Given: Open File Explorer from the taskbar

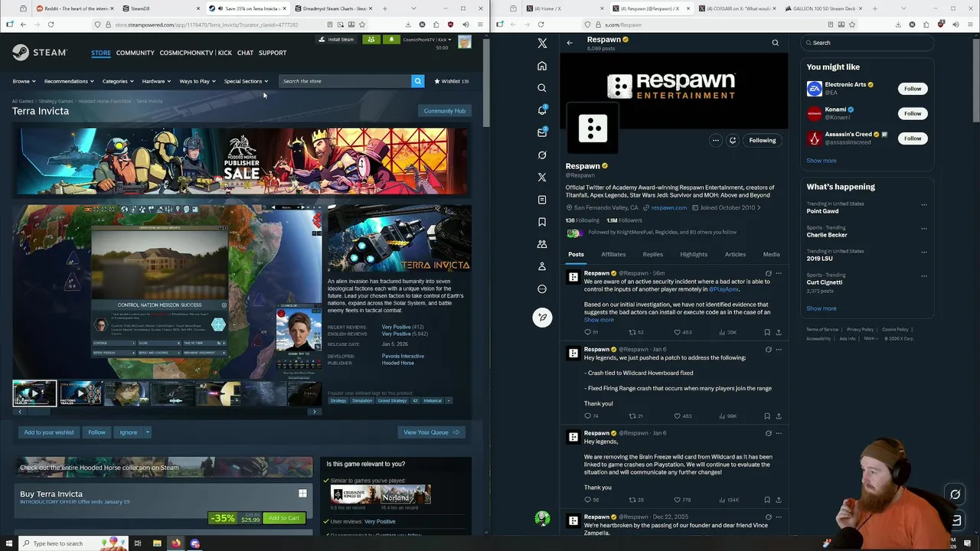Looking at the screenshot, I should point(157,543).
